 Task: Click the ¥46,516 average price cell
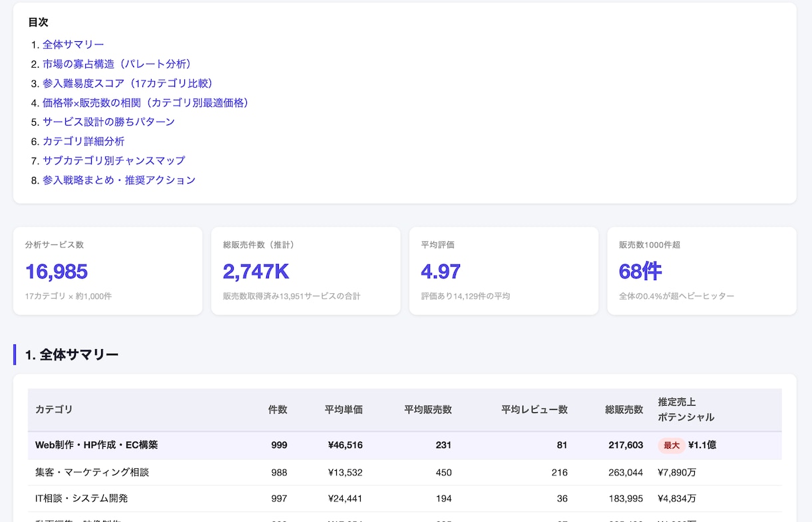(x=345, y=446)
